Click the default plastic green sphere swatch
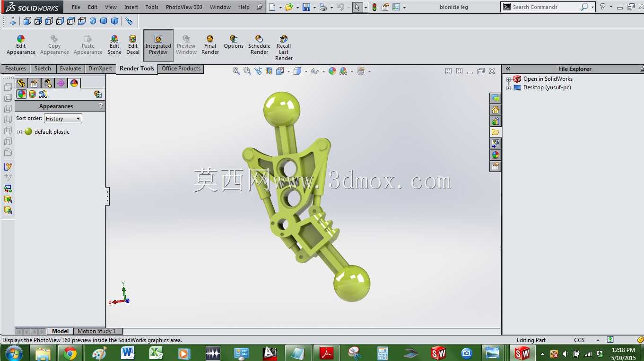Screen dimensions: 644x361 coord(28,132)
